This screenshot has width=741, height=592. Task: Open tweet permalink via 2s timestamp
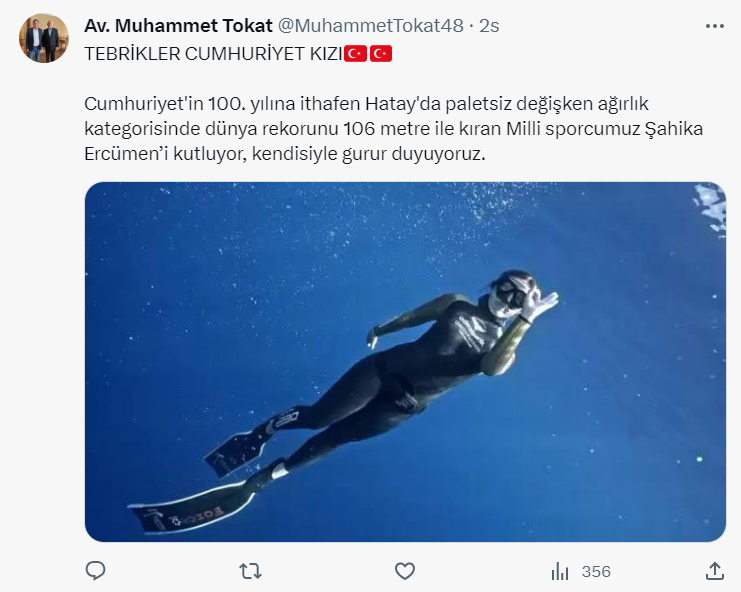(x=489, y=26)
